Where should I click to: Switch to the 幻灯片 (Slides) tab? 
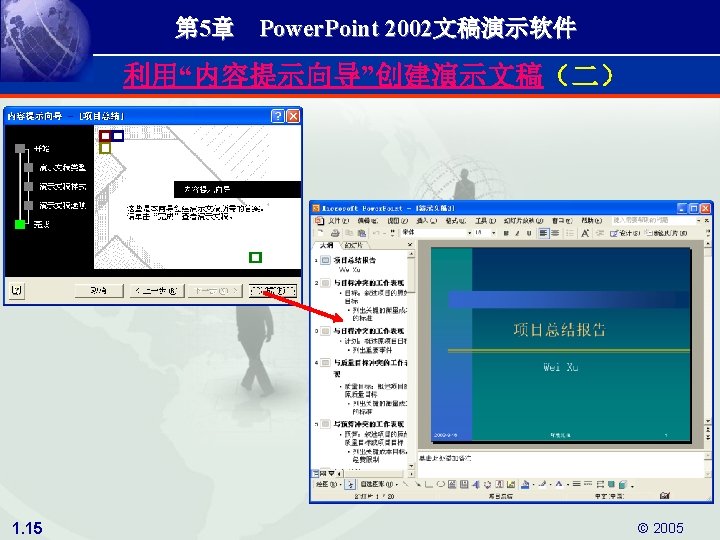pyautogui.click(x=353, y=245)
